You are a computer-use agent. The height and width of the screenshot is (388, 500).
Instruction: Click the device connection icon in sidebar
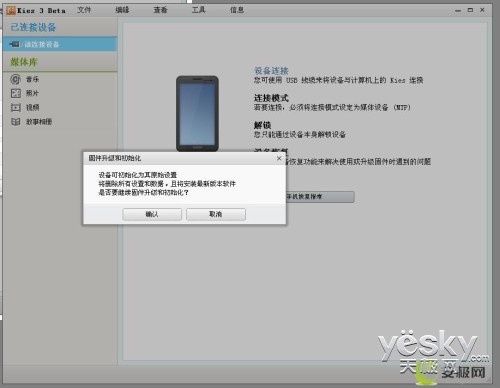tap(15, 44)
